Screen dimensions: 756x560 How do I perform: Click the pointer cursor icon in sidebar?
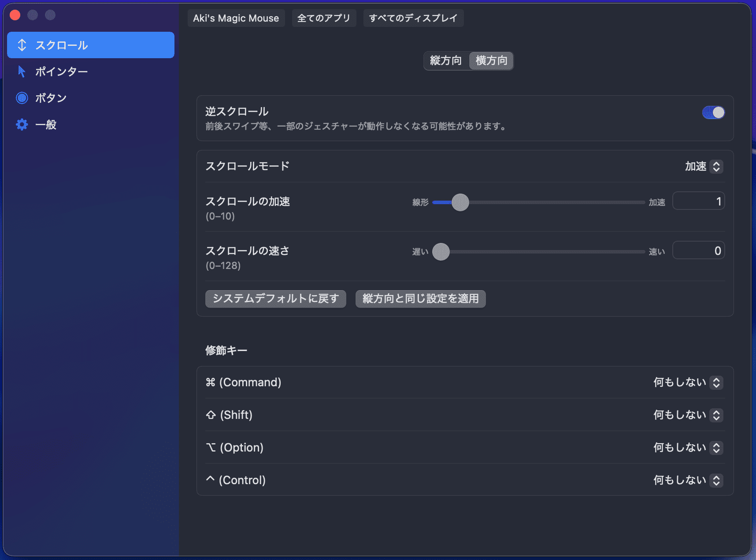(x=22, y=71)
